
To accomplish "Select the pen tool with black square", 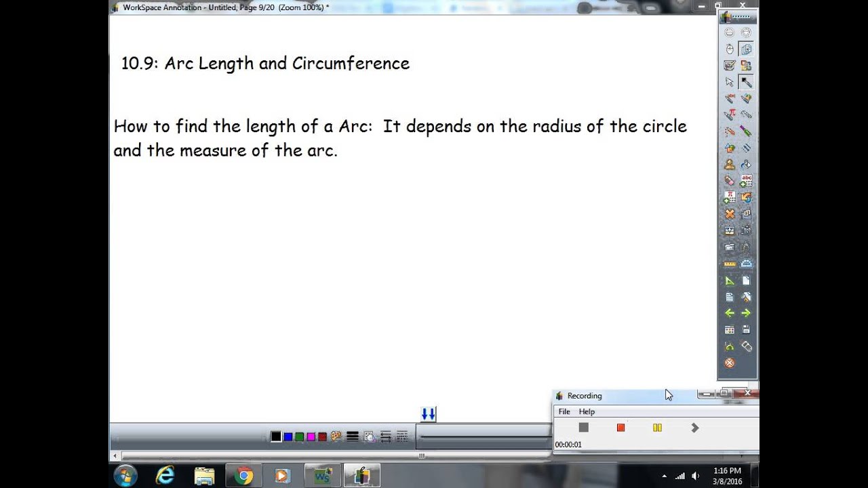I will (746, 82).
